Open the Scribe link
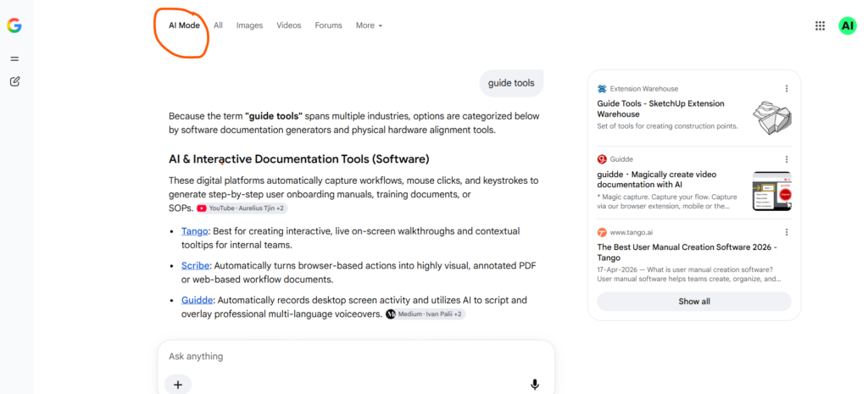Image resolution: width=868 pixels, height=394 pixels. click(196, 265)
